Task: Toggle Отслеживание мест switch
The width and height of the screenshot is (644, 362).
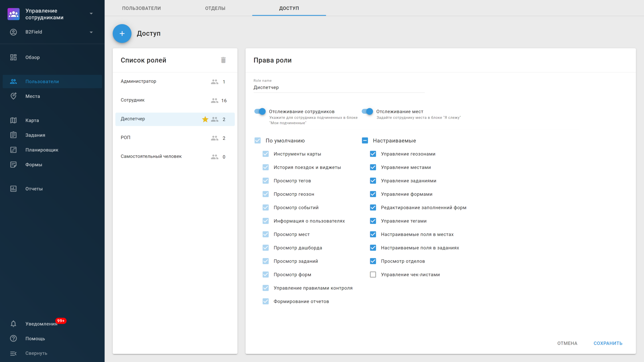Action: click(x=367, y=111)
